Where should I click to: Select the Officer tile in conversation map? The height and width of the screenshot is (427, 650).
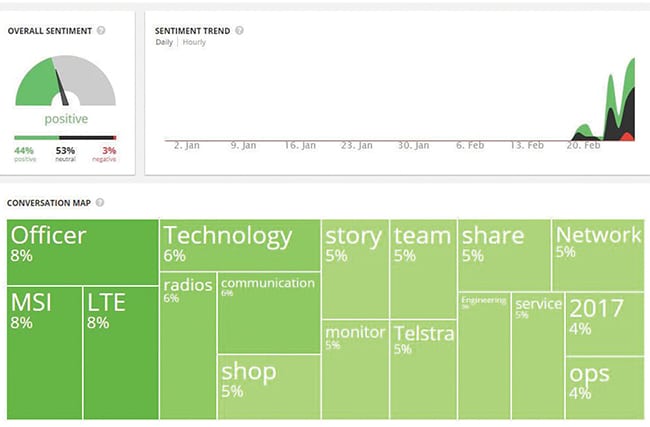[x=82, y=252]
